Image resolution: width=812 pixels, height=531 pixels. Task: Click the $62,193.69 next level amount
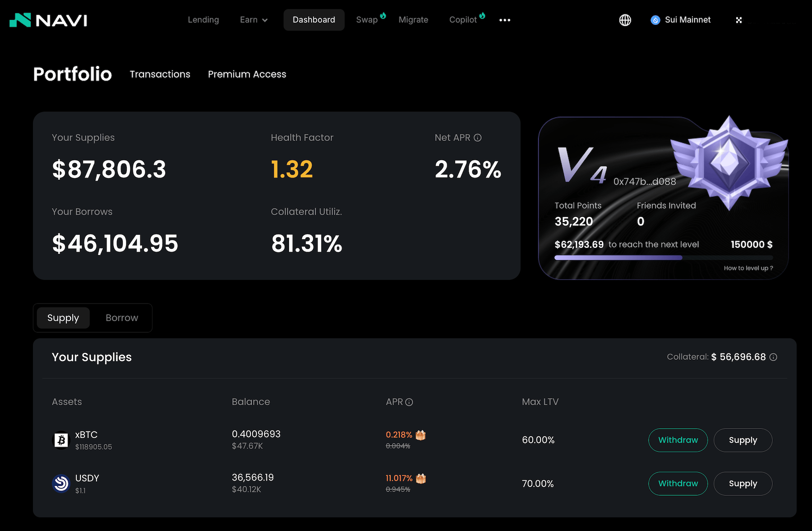click(x=579, y=245)
